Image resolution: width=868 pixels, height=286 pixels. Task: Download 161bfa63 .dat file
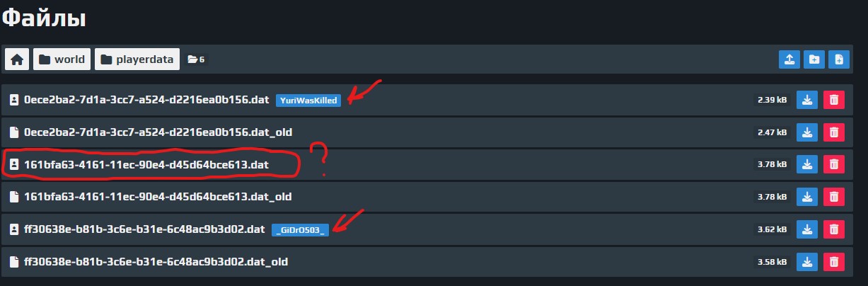tap(807, 164)
